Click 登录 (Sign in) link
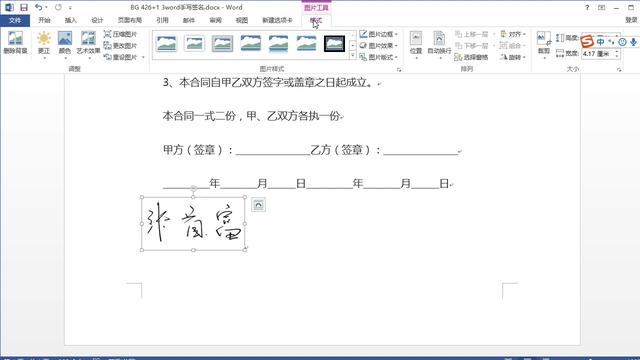Screen dimensions: 640x360 pos(631,20)
